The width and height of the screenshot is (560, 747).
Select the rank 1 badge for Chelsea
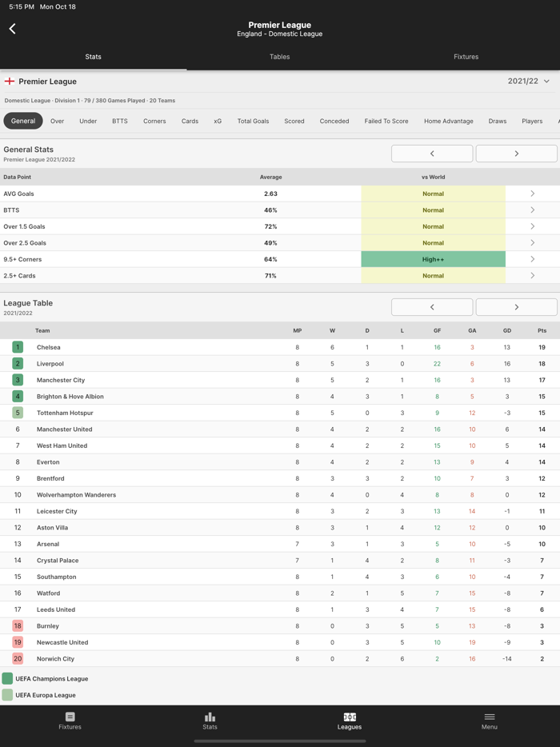click(x=18, y=347)
